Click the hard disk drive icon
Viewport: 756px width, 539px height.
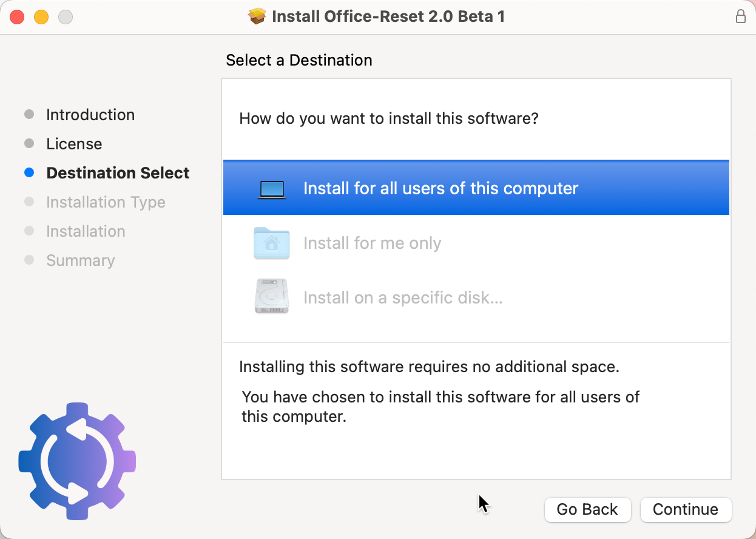pyautogui.click(x=271, y=297)
